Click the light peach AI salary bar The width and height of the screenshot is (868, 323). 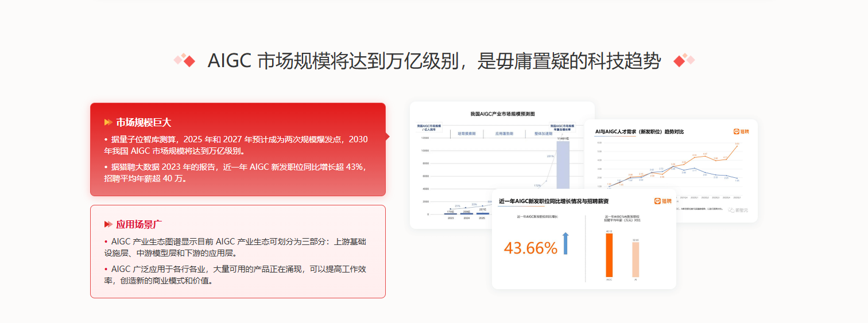click(635, 259)
